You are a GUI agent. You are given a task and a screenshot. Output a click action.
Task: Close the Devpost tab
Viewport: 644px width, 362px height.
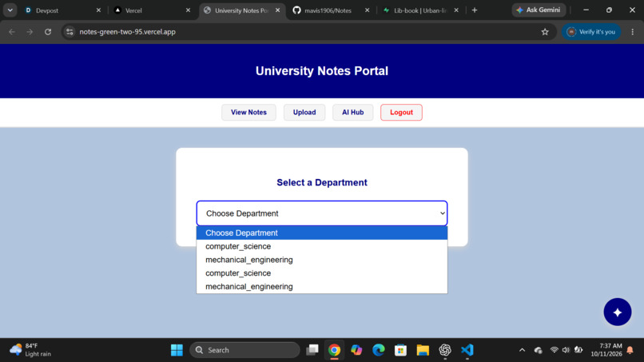click(x=98, y=10)
